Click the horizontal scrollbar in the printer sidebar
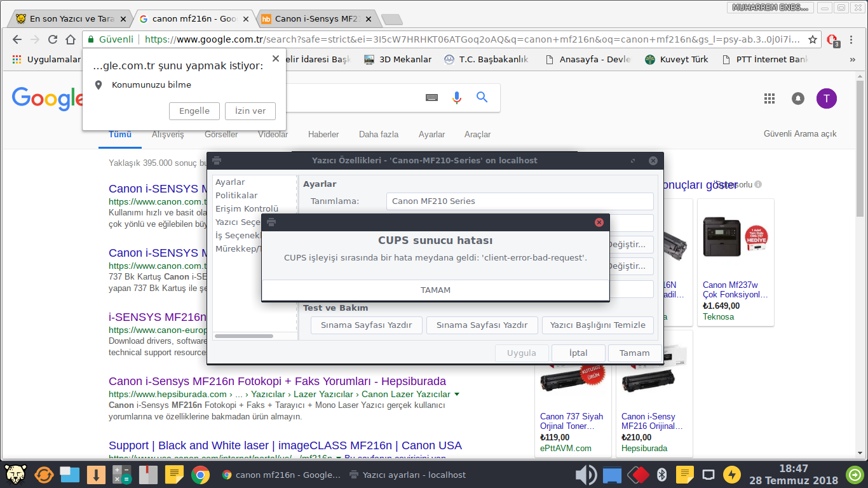 [x=244, y=335]
